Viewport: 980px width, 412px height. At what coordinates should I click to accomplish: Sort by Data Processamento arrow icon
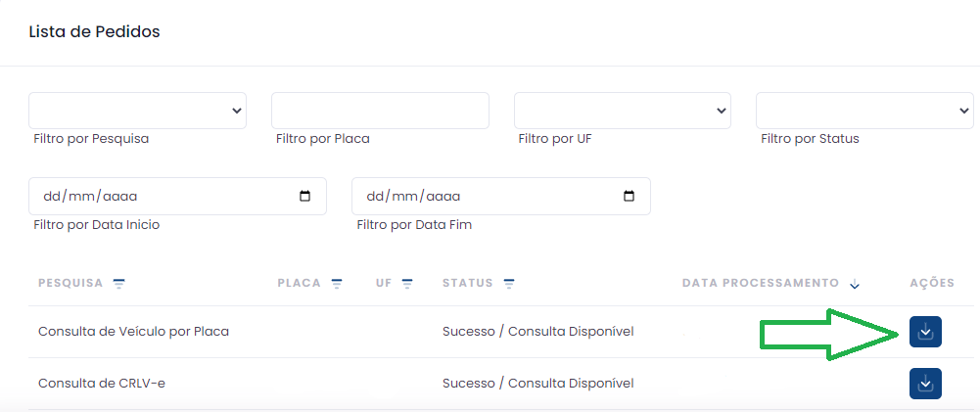pos(855,285)
